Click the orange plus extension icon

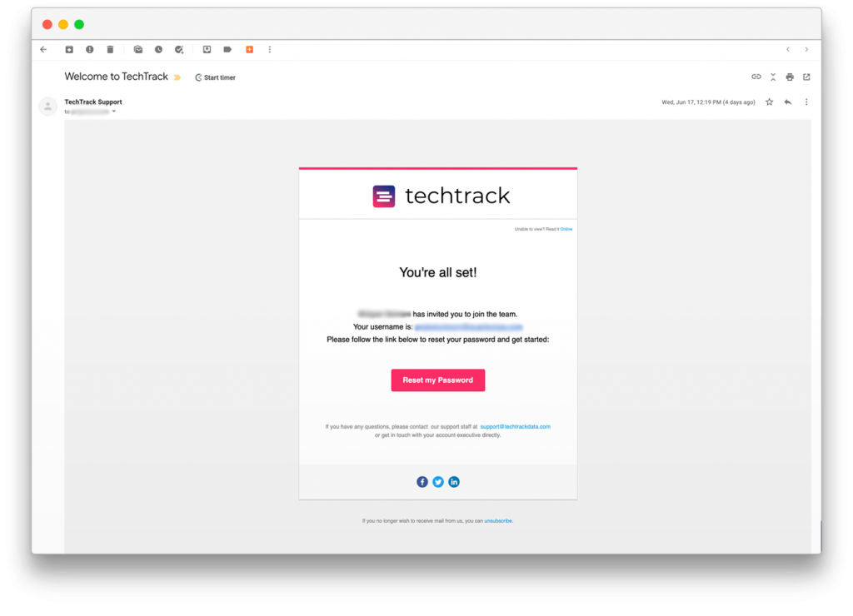(x=250, y=49)
